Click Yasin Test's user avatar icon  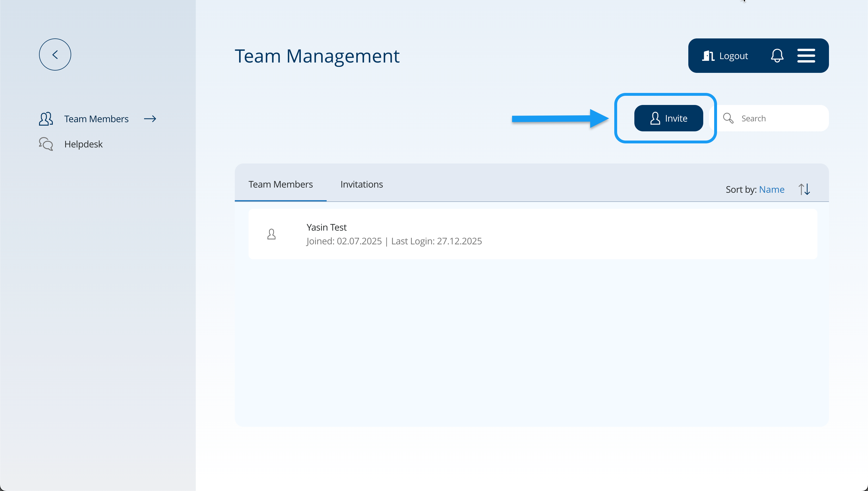click(271, 234)
